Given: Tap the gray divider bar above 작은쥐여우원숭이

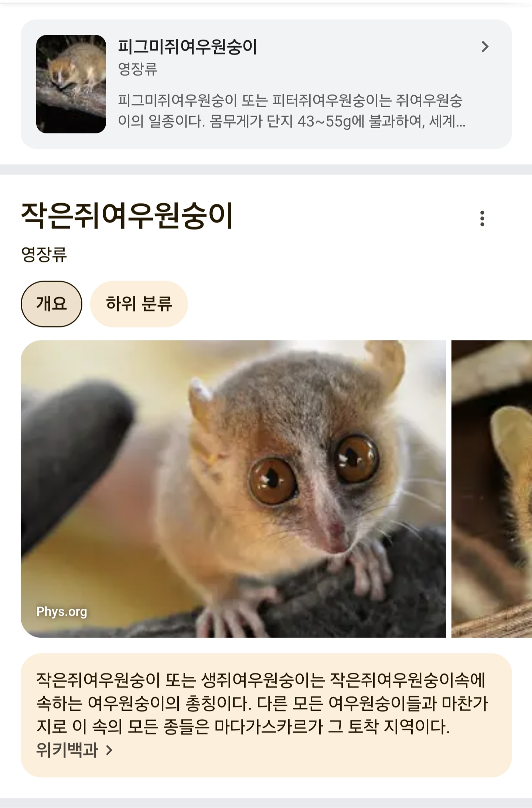Looking at the screenshot, I should (x=266, y=169).
